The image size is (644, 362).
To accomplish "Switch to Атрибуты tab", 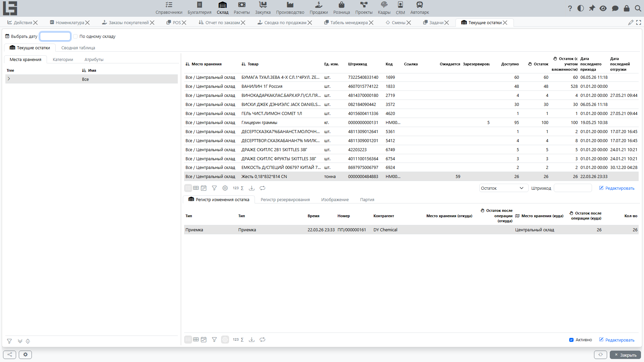I will 94,60.
